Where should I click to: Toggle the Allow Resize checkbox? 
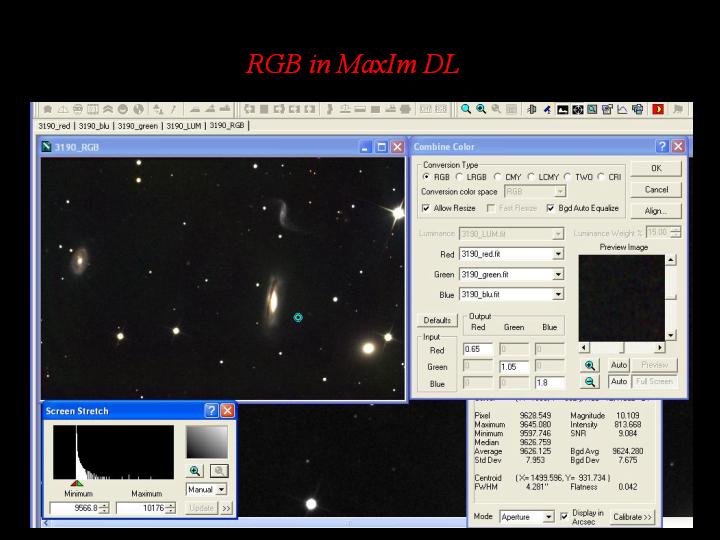[x=426, y=208]
